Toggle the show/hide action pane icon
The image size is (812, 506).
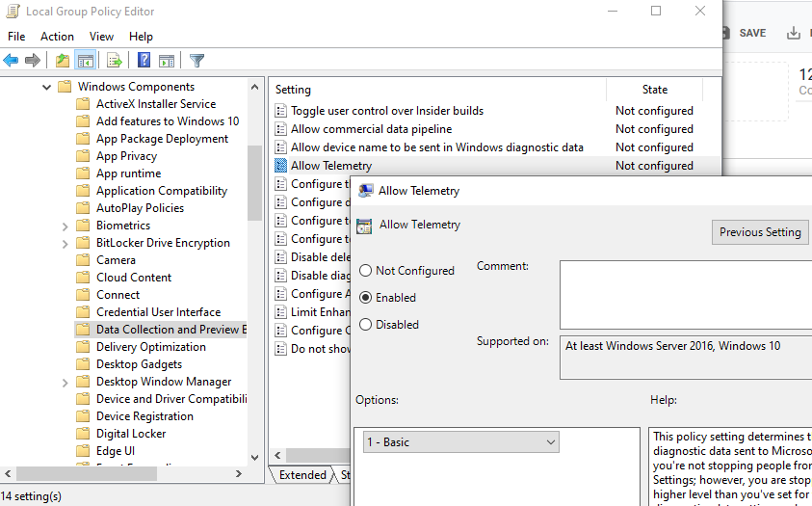tap(166, 60)
